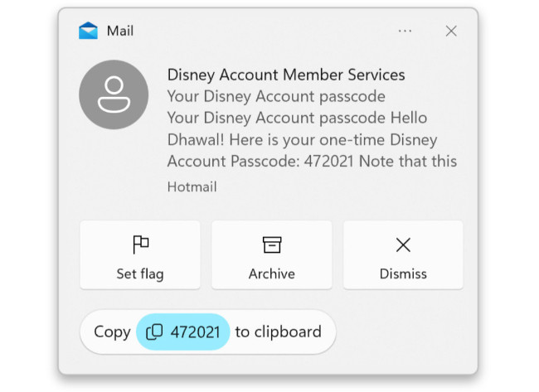Click the Hotmail account label
This screenshot has height=392, width=539.
click(192, 187)
